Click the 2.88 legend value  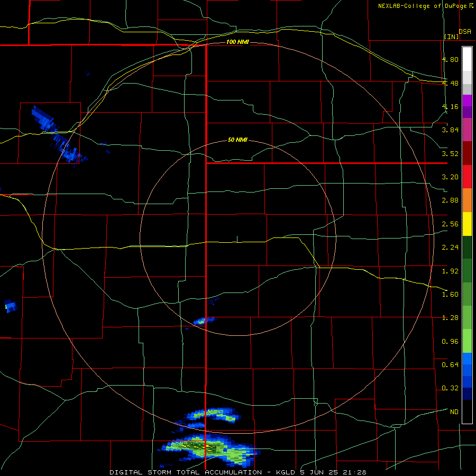(450, 200)
